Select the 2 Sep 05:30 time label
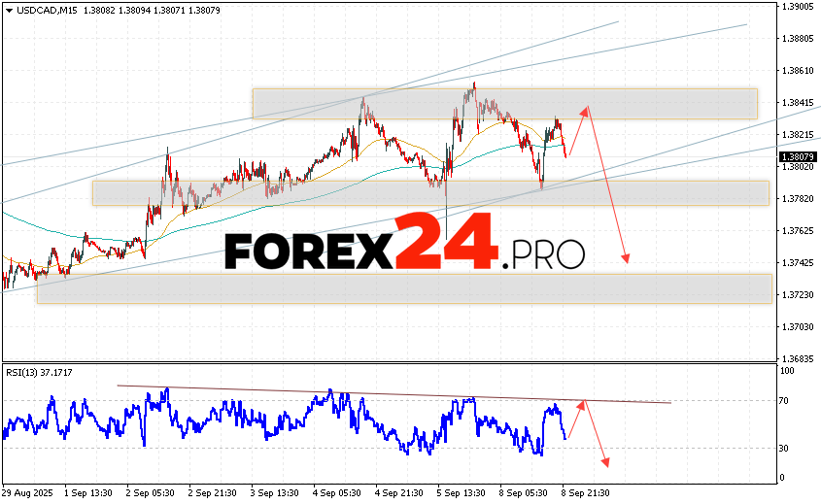Screen dimensions: 821x504 (x=151, y=493)
